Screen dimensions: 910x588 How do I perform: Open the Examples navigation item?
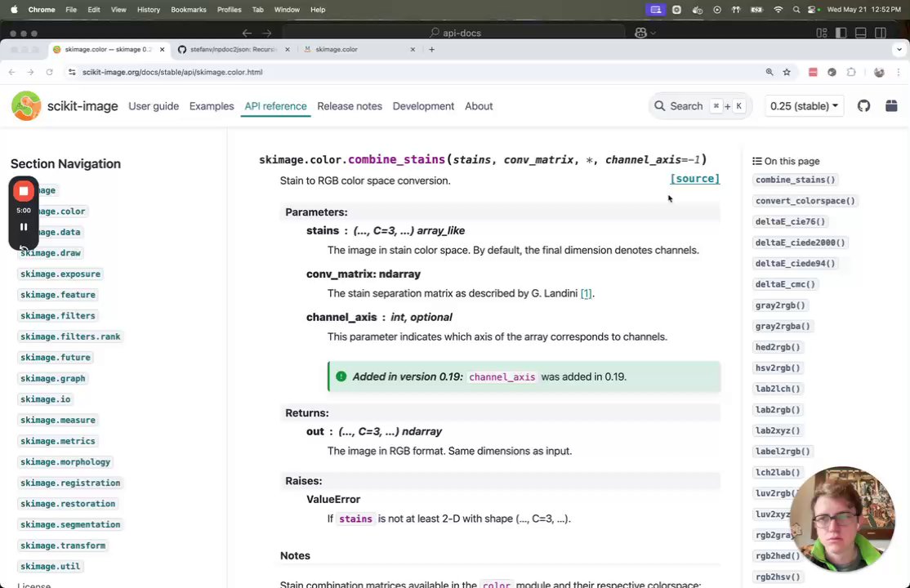(212, 106)
